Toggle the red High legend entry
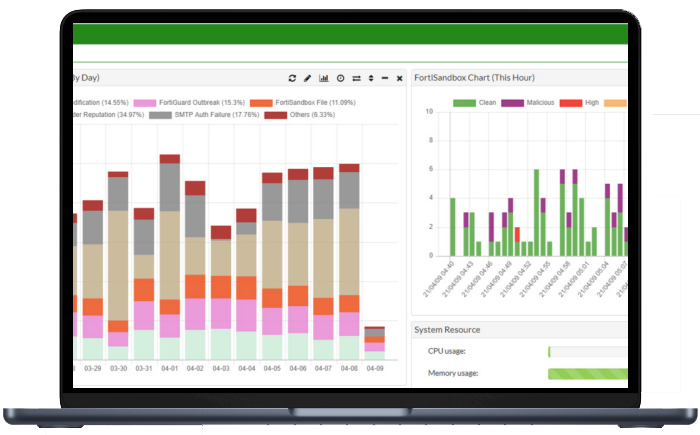Viewport: 700px width, 435px height. (x=579, y=103)
